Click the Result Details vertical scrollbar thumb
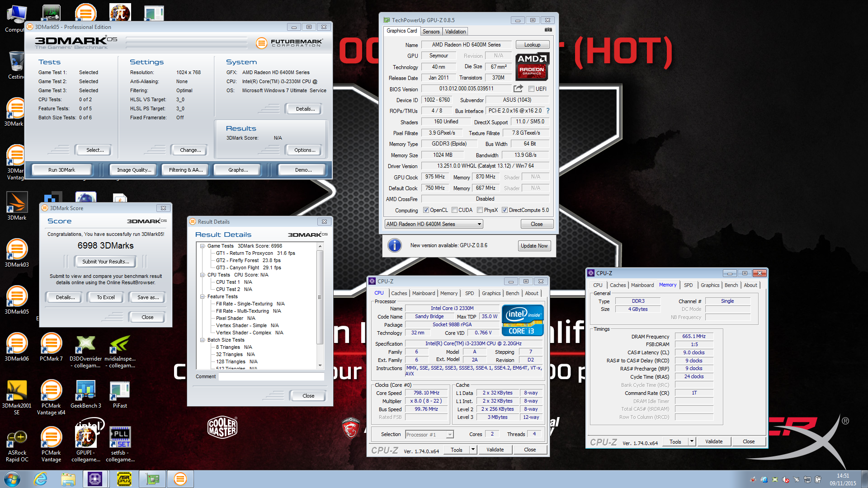This screenshot has height=488, width=868. point(320,297)
